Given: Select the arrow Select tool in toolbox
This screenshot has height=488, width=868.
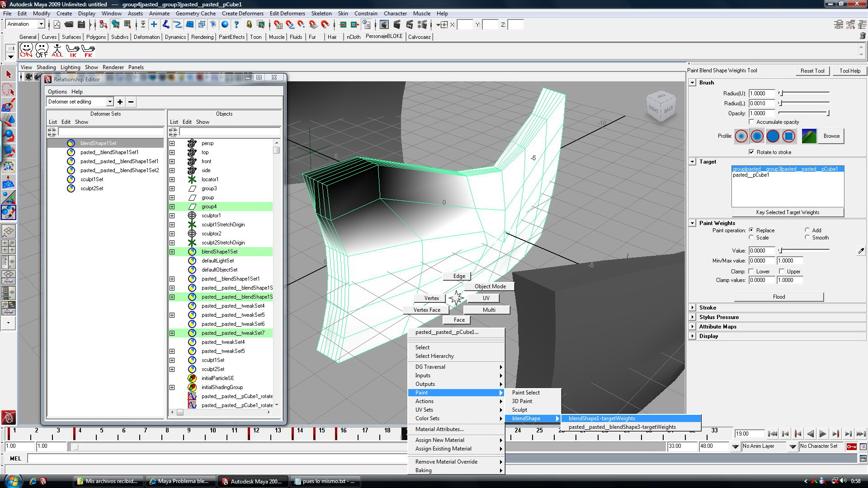Looking at the screenshot, I should [x=9, y=74].
